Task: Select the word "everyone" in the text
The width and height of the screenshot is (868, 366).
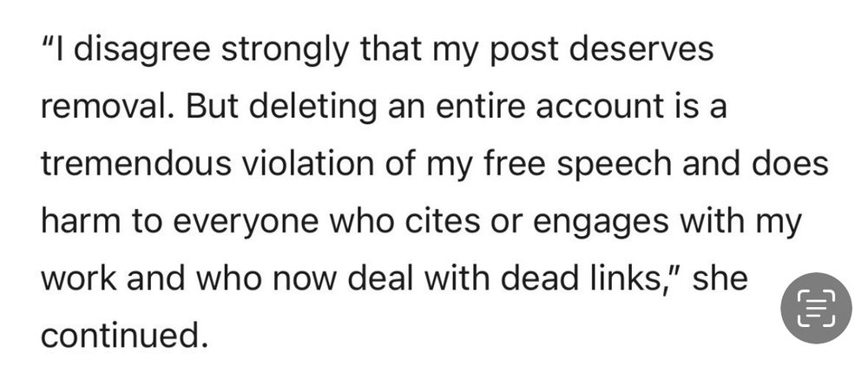Action: click(x=246, y=224)
